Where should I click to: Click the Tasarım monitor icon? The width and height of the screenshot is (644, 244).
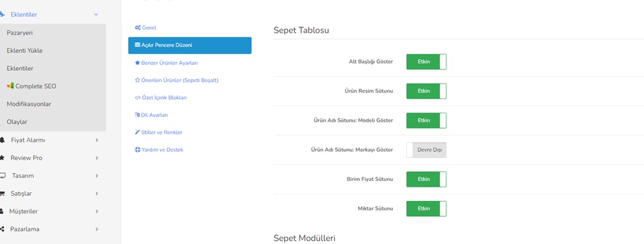[3, 176]
